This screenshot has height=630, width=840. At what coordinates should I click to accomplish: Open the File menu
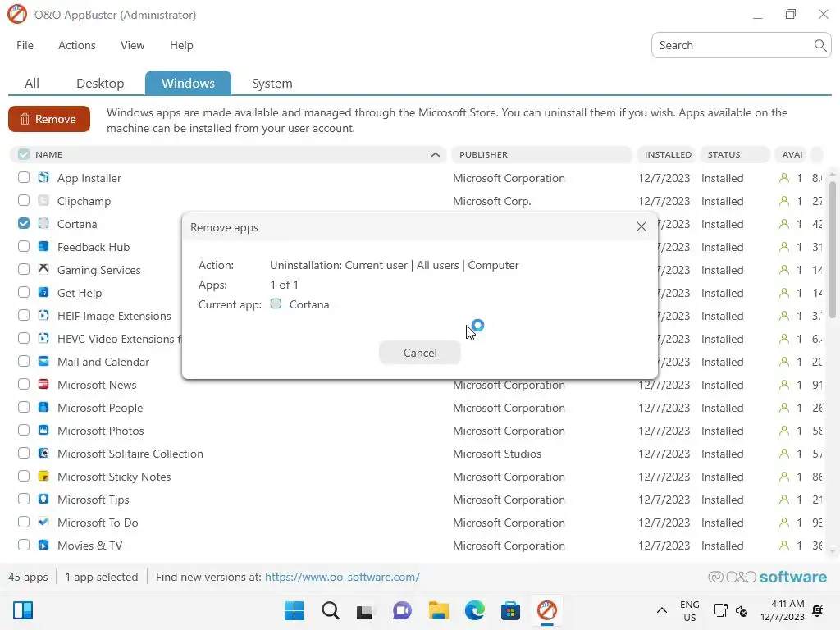25,46
